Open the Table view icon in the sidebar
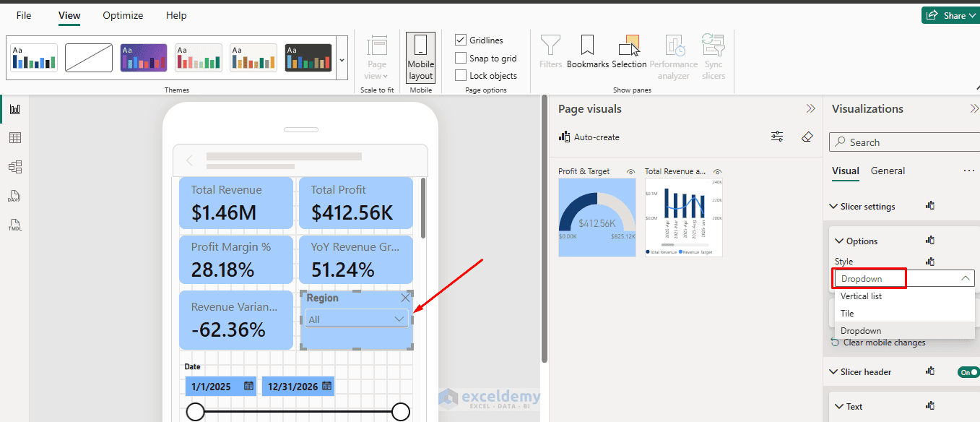Image resolution: width=980 pixels, height=422 pixels. tap(15, 138)
